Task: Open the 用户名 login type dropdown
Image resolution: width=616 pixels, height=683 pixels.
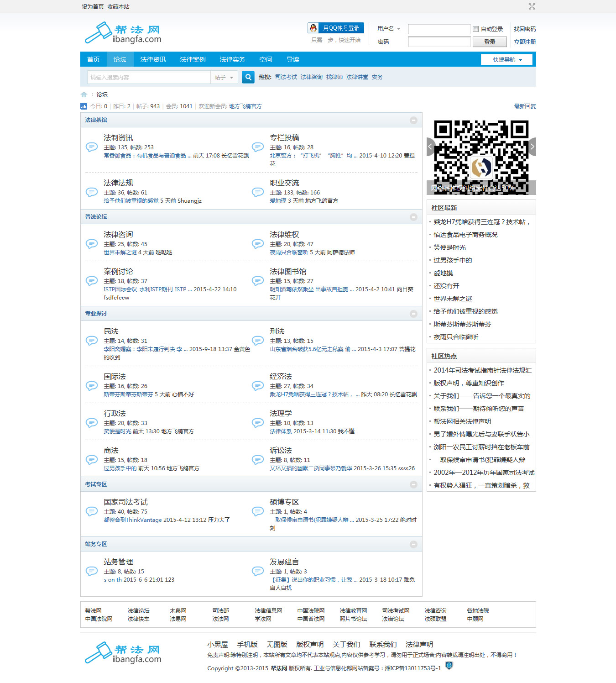Action: [x=388, y=29]
